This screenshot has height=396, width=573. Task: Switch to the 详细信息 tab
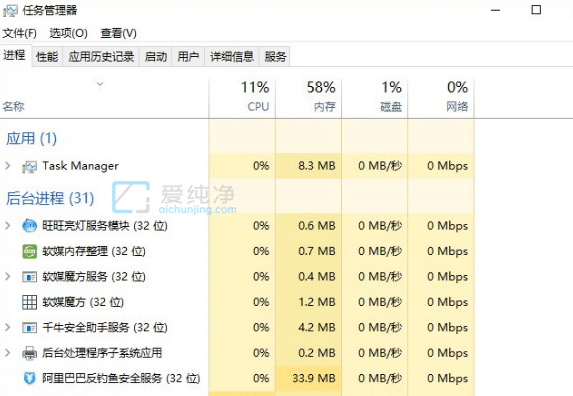232,57
